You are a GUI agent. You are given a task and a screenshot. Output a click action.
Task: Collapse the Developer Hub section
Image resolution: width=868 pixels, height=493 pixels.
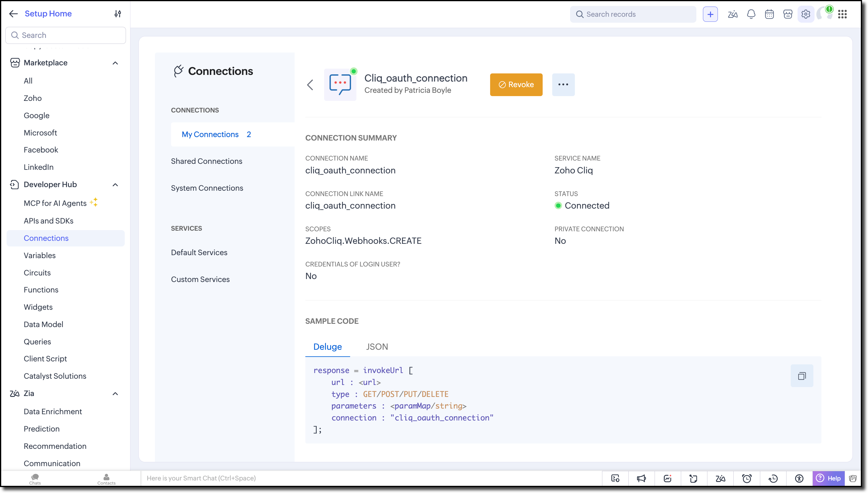point(115,184)
